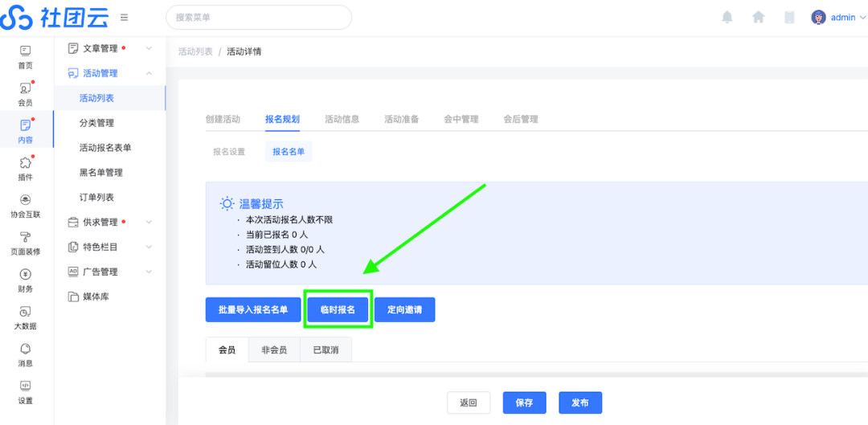Click the mobile device icon in top bar
This screenshot has width=868, height=425.
click(x=789, y=17)
